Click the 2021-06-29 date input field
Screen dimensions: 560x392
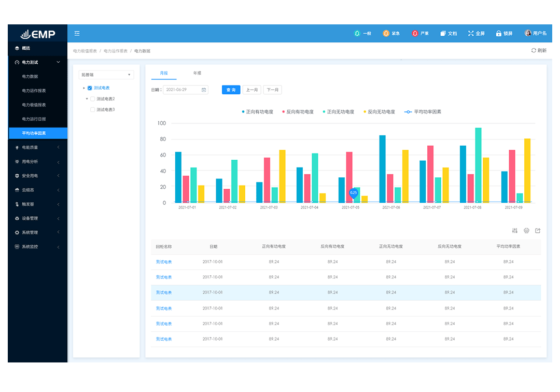pyautogui.click(x=183, y=90)
